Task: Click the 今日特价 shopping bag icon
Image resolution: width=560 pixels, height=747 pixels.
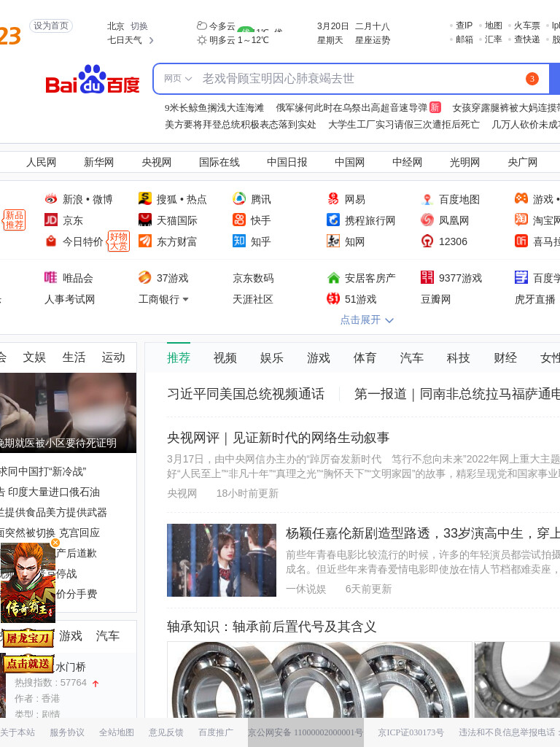Action: [50, 241]
